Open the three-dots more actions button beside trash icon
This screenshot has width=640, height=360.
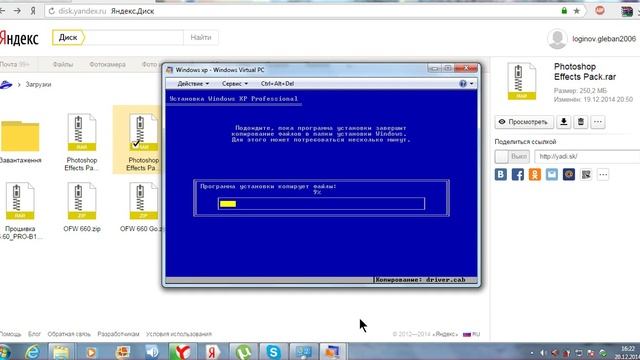pos(598,122)
